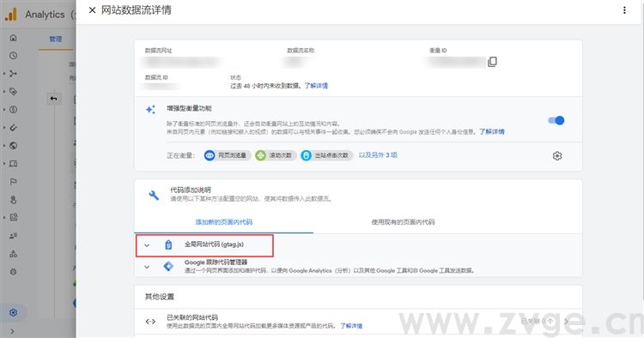Viewport: 644px width, 338px height.
Task: Expand the 全局网站代码 (gtag.js) chevron
Action: click(147, 245)
